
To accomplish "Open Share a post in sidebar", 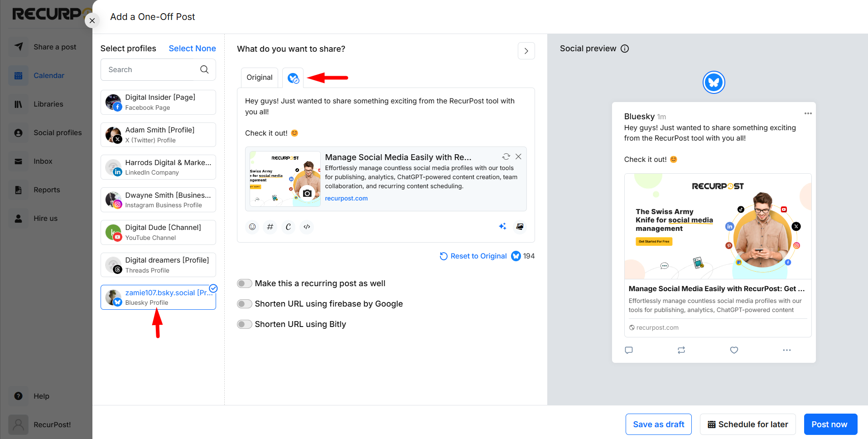I will 46,47.
